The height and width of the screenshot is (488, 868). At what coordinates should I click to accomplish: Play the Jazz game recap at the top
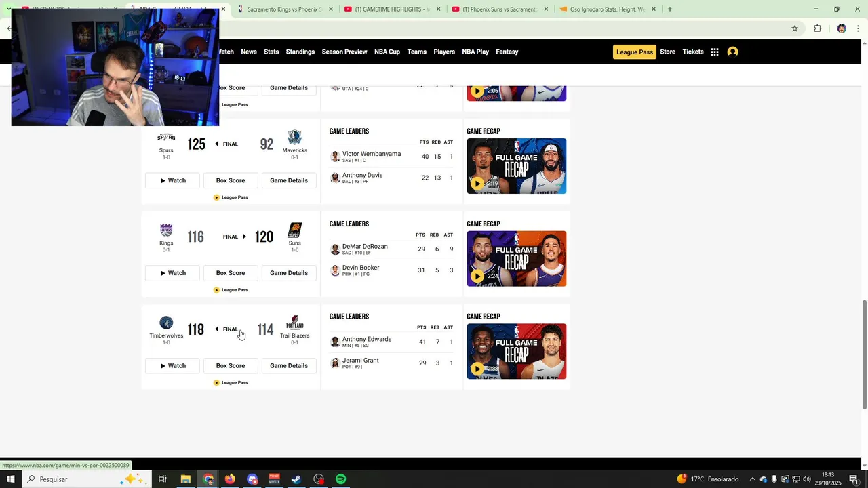[516, 94]
